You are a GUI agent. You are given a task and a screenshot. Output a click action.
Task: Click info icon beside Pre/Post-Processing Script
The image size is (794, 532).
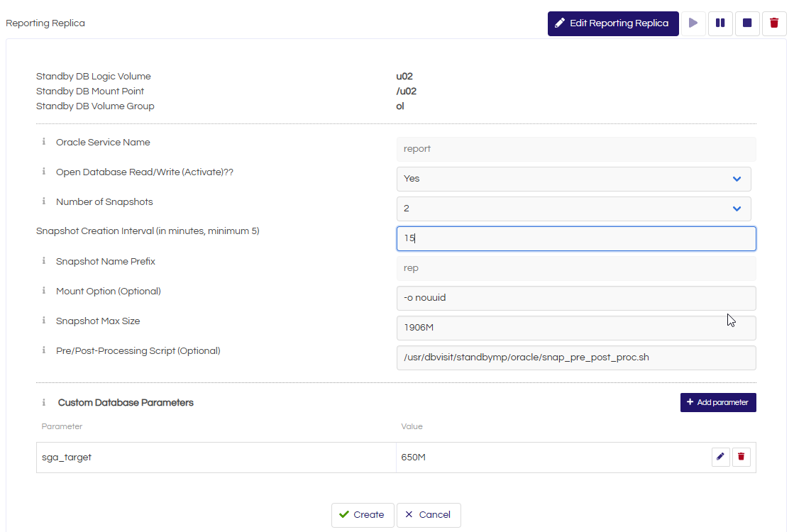(43, 351)
